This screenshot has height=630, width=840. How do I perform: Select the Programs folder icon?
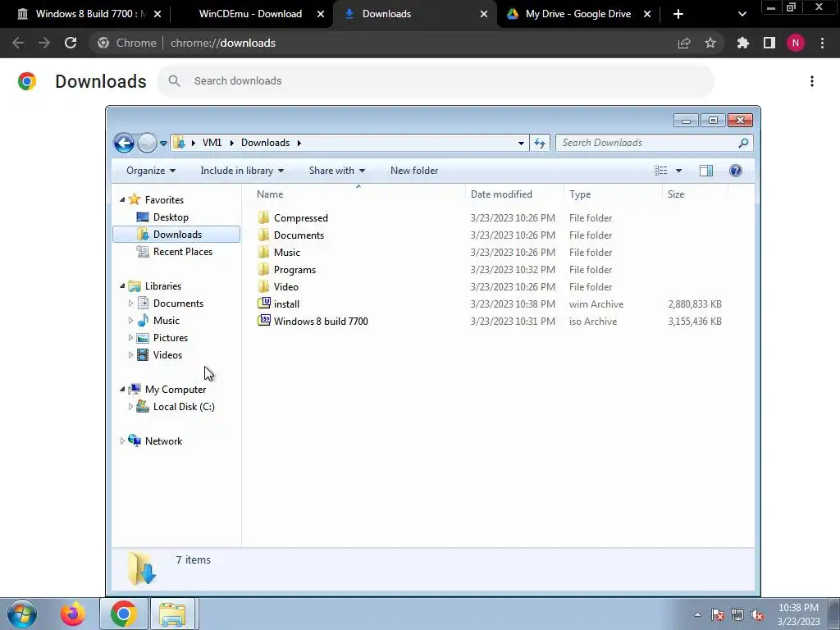click(x=263, y=269)
